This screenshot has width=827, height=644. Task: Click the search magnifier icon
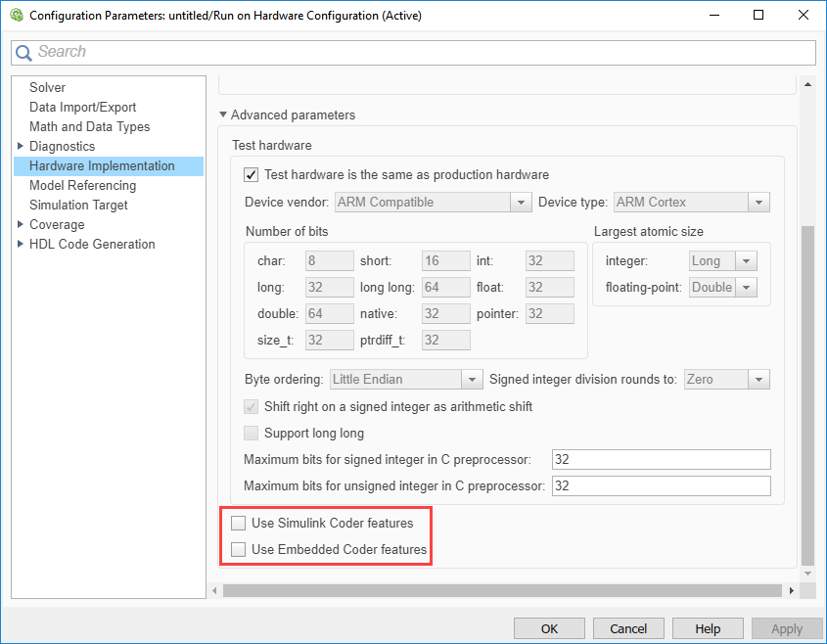coord(24,53)
